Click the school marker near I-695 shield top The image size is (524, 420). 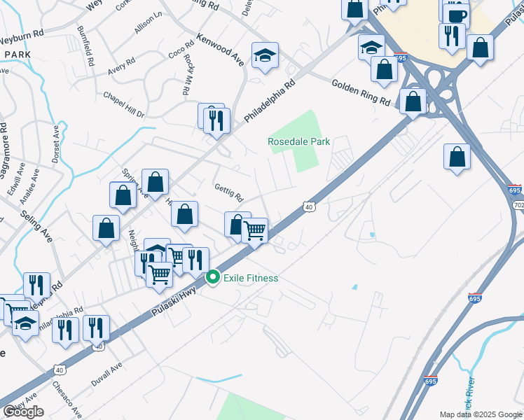tap(371, 50)
